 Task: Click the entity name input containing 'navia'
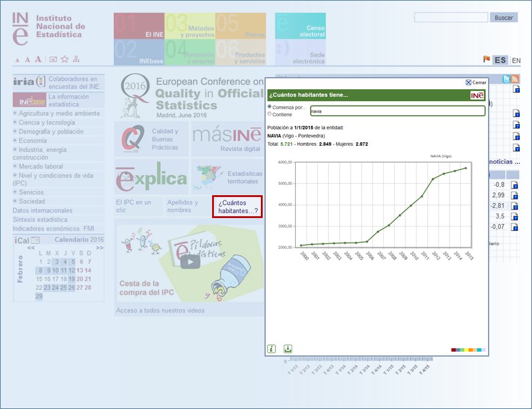[398, 111]
